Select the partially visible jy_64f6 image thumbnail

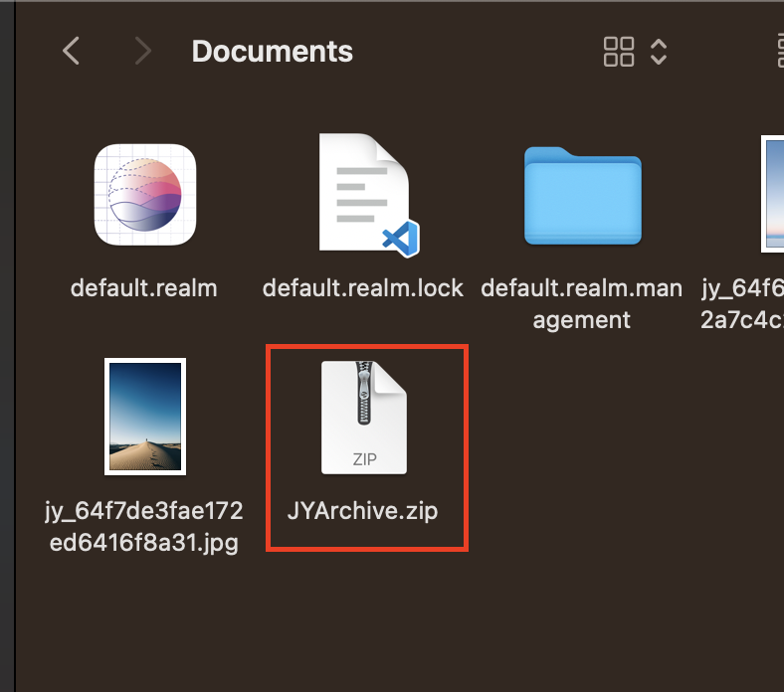[772, 194]
